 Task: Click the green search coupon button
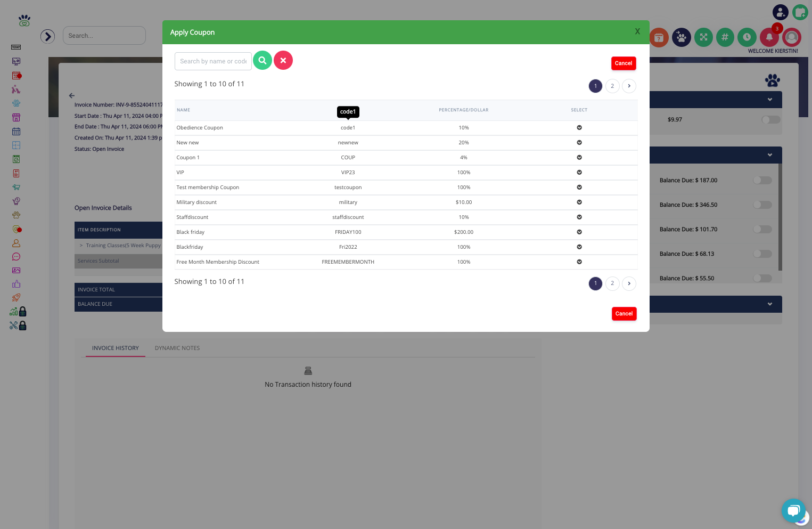pyautogui.click(x=263, y=61)
